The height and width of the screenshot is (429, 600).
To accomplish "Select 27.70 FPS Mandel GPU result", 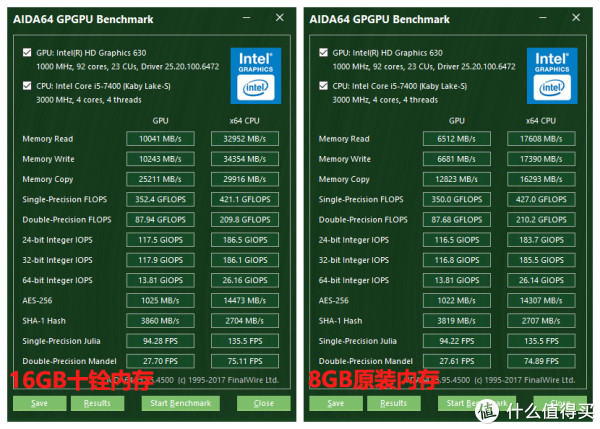I will pyautogui.click(x=160, y=361).
